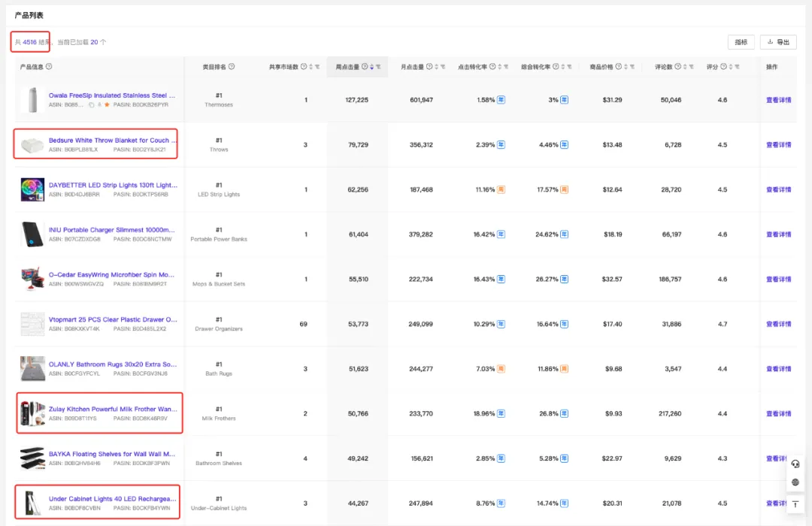Open 查看详情 for DAYBETTER LED Strip Lights

[x=778, y=189]
